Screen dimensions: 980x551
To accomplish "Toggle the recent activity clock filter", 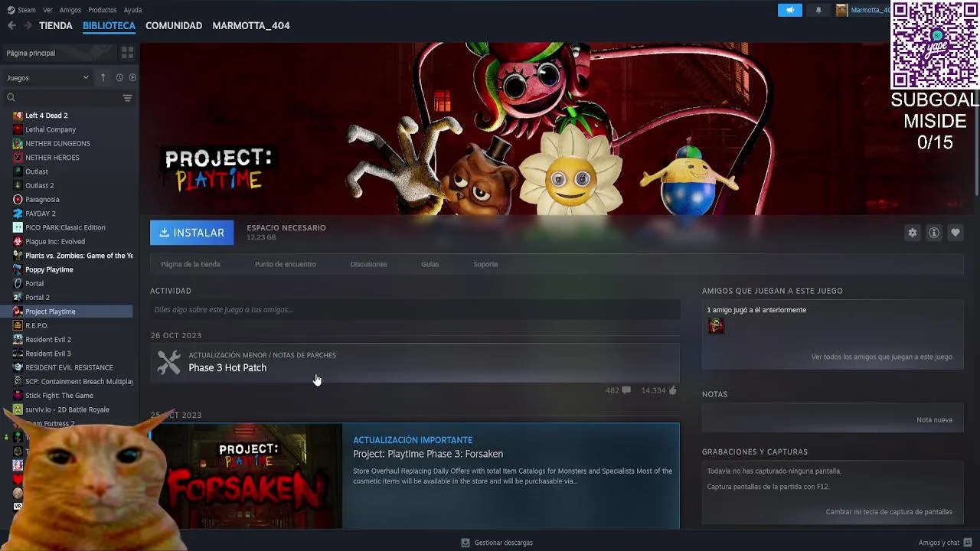I will 119,77.
